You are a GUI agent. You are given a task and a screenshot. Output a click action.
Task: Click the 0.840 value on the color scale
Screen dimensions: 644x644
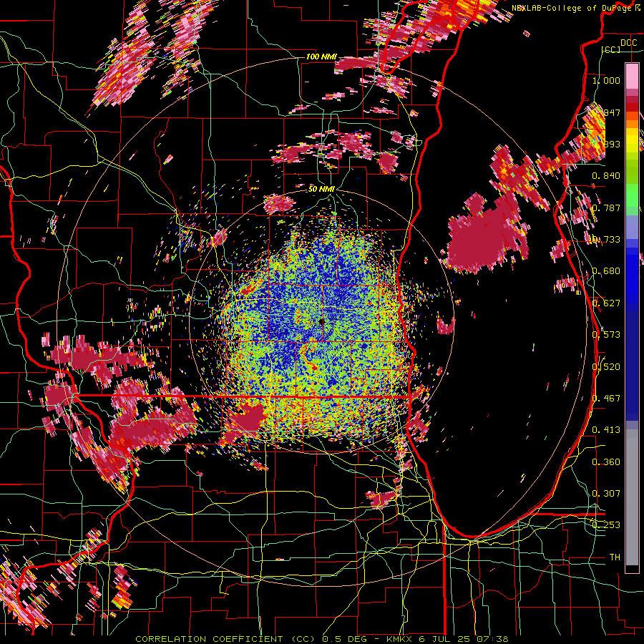pyautogui.click(x=606, y=176)
